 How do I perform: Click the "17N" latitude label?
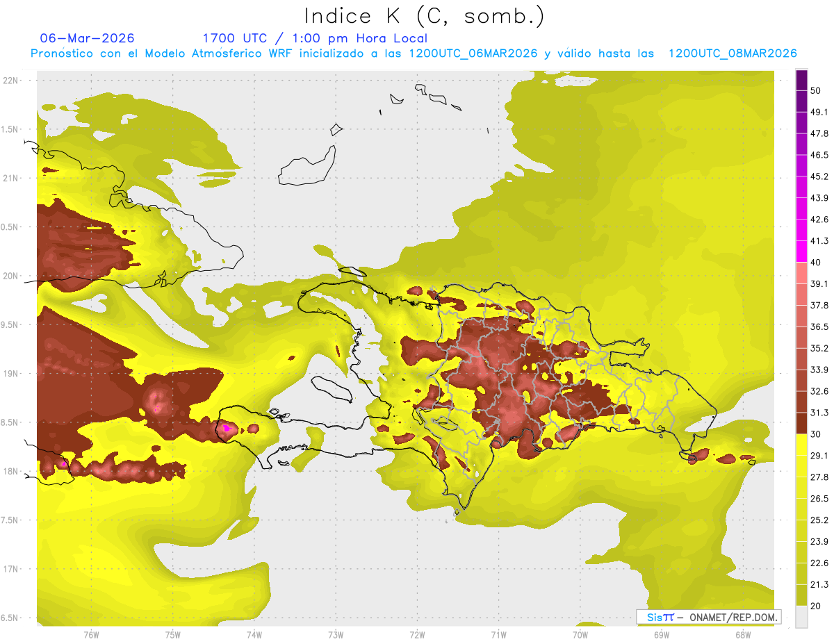coord(11,569)
